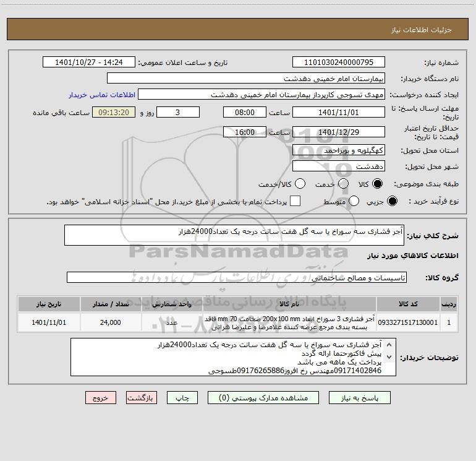Click the deadline time 08:00 field
This screenshot has height=461, width=476.
point(245,112)
